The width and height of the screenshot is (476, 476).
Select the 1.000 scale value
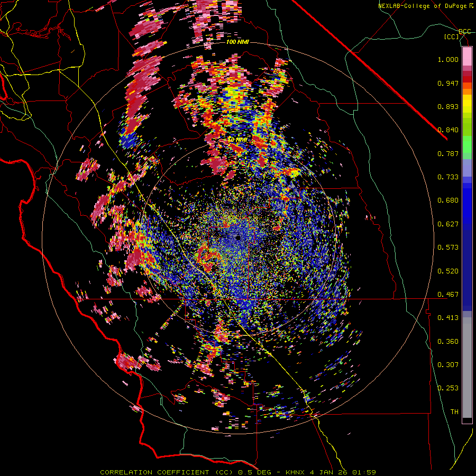click(x=448, y=59)
